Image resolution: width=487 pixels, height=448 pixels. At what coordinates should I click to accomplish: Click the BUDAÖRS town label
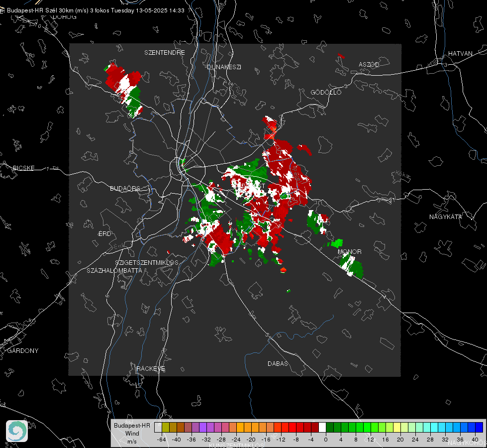125,188
